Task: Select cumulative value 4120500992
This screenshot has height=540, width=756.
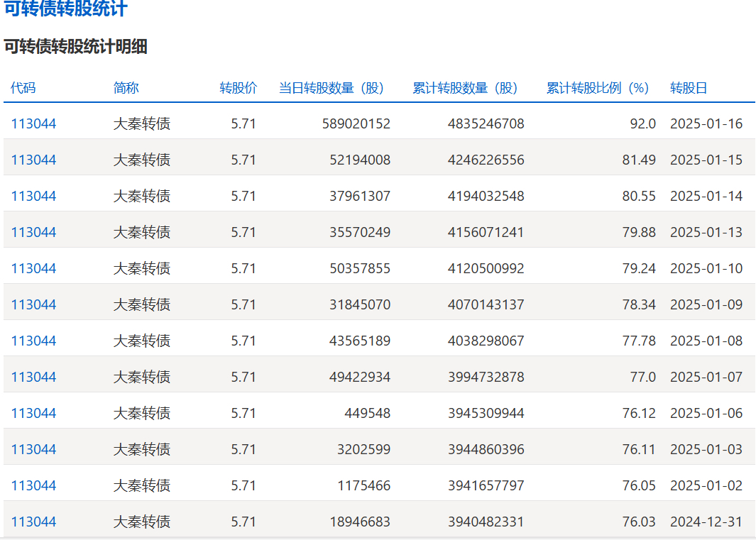Action: (x=486, y=268)
